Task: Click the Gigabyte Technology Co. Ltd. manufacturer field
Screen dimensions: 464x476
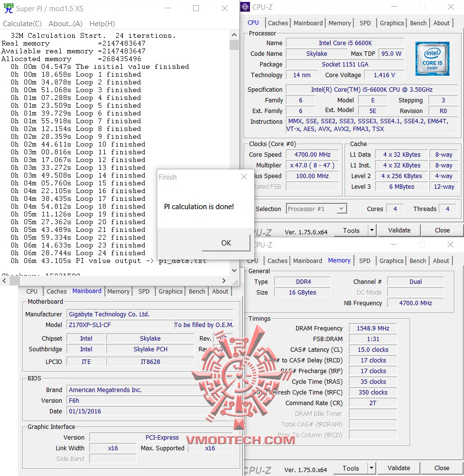Action: [x=150, y=314]
